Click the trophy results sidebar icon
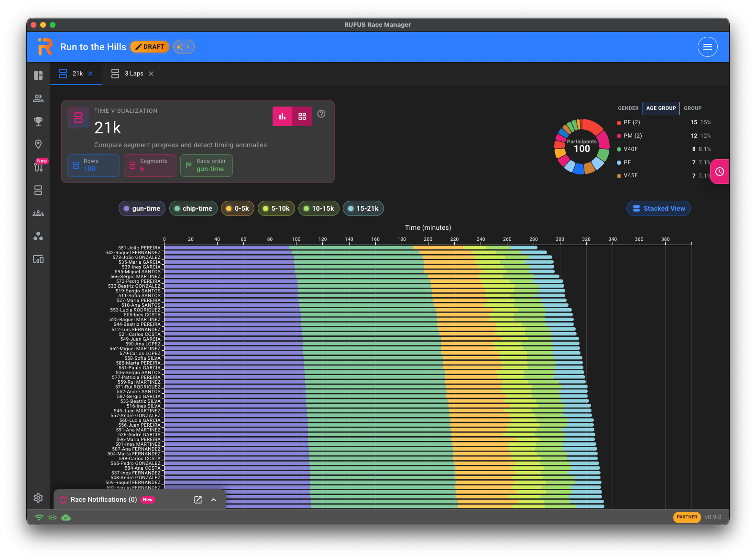 tap(38, 121)
